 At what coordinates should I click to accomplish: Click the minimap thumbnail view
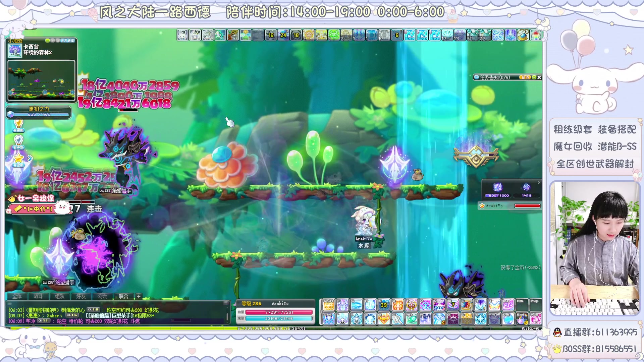(x=41, y=80)
